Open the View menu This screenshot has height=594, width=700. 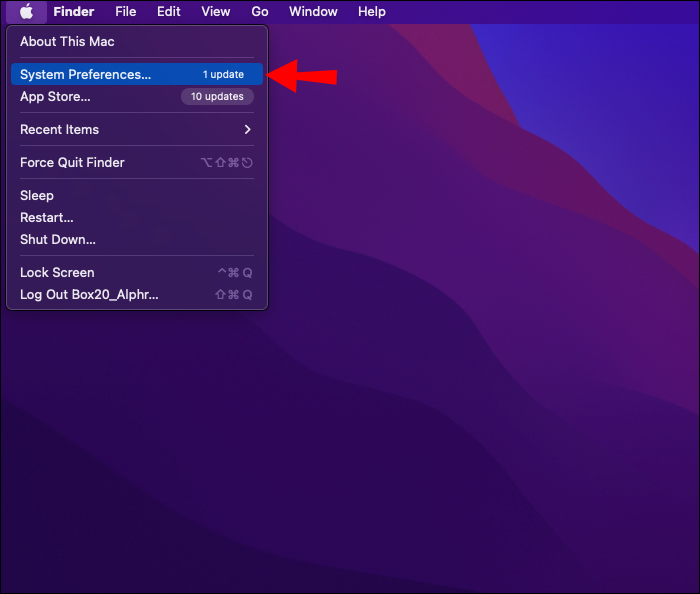(216, 12)
